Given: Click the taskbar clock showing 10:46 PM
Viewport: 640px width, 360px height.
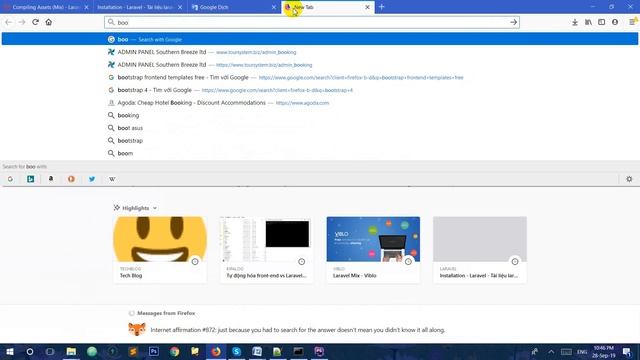Looking at the screenshot, I should (603, 351).
